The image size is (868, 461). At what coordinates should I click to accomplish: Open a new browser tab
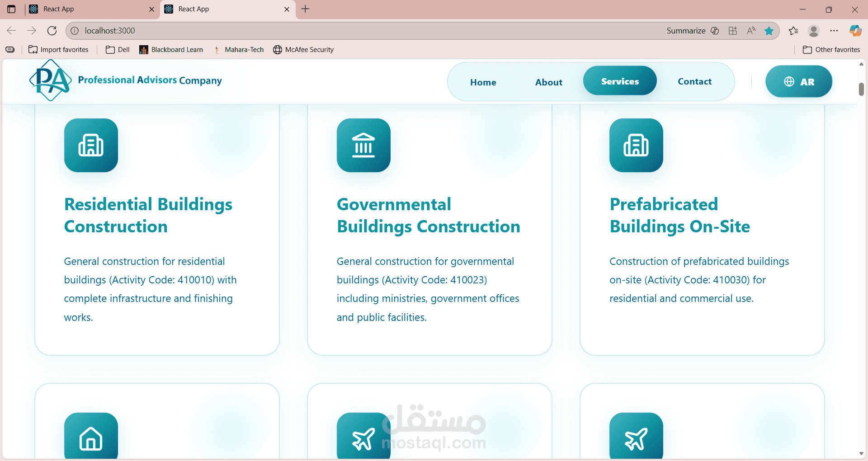[306, 9]
